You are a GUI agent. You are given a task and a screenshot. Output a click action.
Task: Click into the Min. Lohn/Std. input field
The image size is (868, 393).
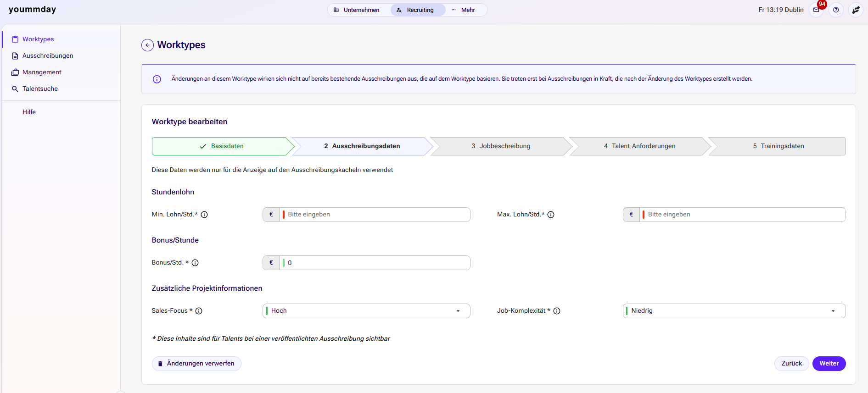coord(376,215)
